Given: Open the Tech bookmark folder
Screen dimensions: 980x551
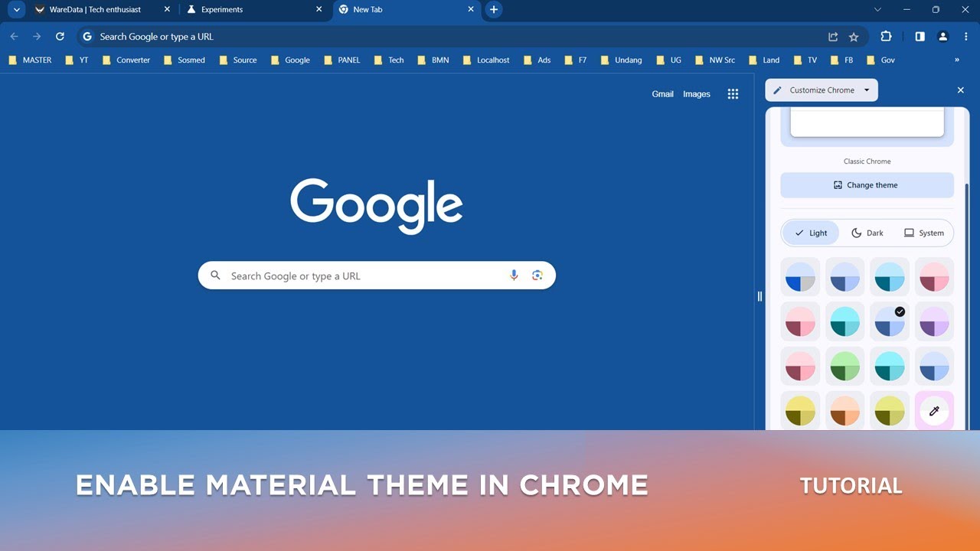Looking at the screenshot, I should 389,60.
